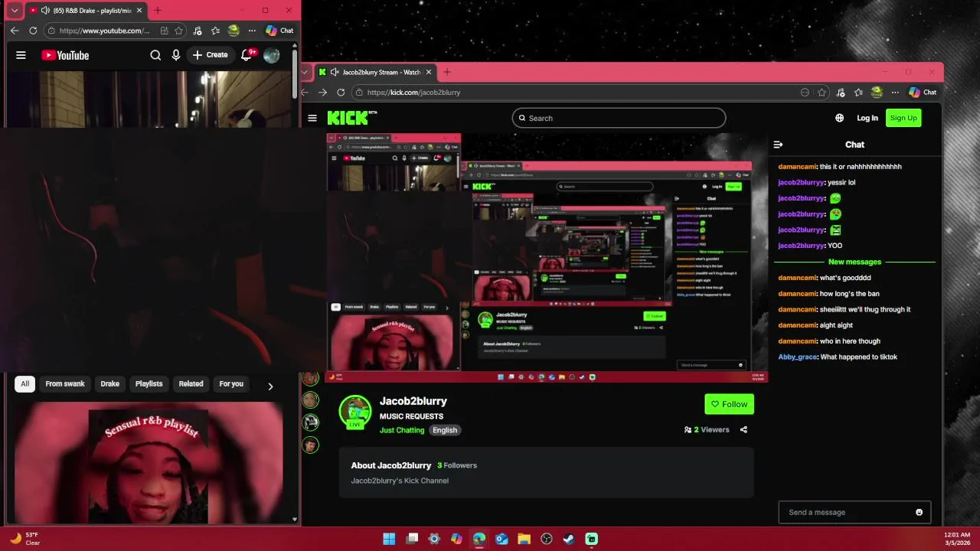Select the All filter chip
980x551 pixels.
[x=24, y=384]
